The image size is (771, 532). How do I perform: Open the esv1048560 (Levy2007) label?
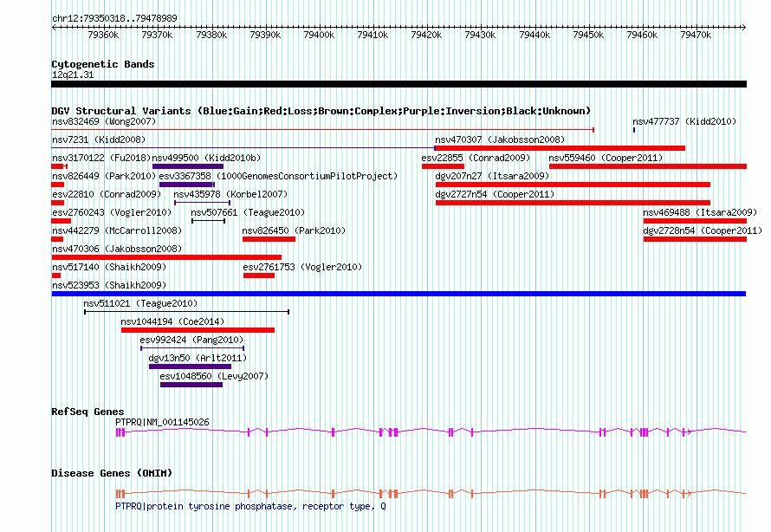214,376
